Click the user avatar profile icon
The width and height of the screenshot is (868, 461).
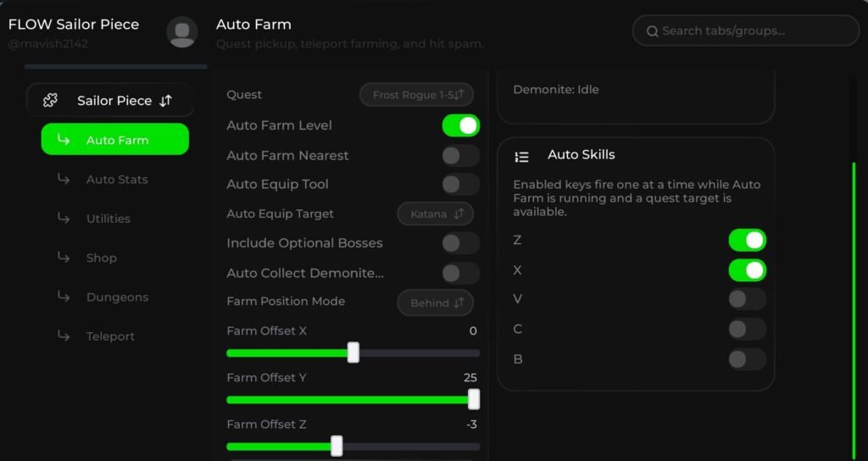tap(182, 32)
